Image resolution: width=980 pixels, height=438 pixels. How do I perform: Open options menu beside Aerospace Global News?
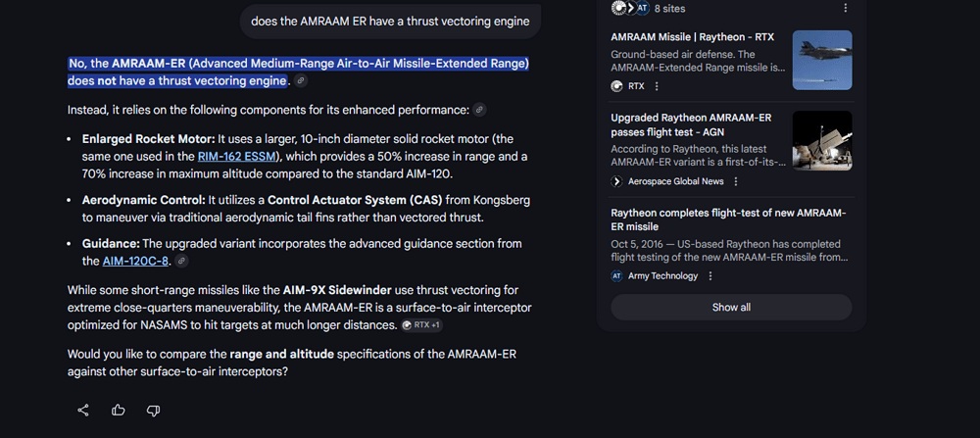(736, 181)
